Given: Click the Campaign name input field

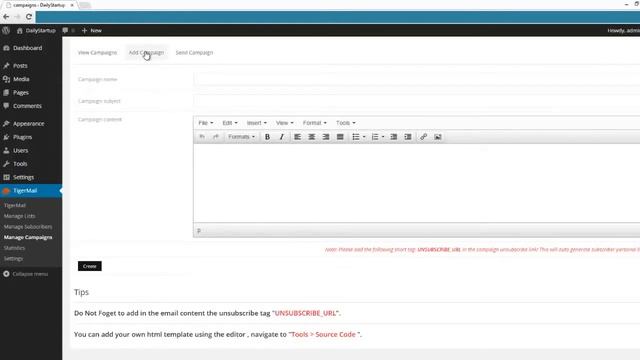Looking at the screenshot, I should 417,79.
